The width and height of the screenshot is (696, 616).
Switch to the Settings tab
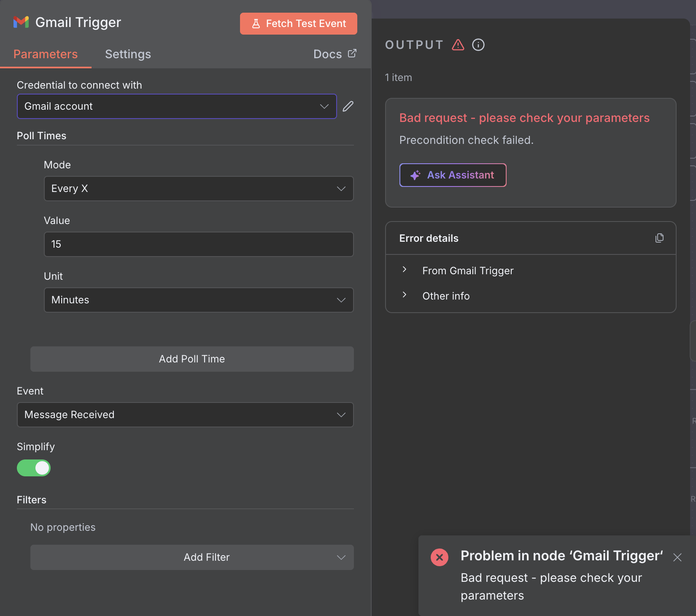[128, 54]
